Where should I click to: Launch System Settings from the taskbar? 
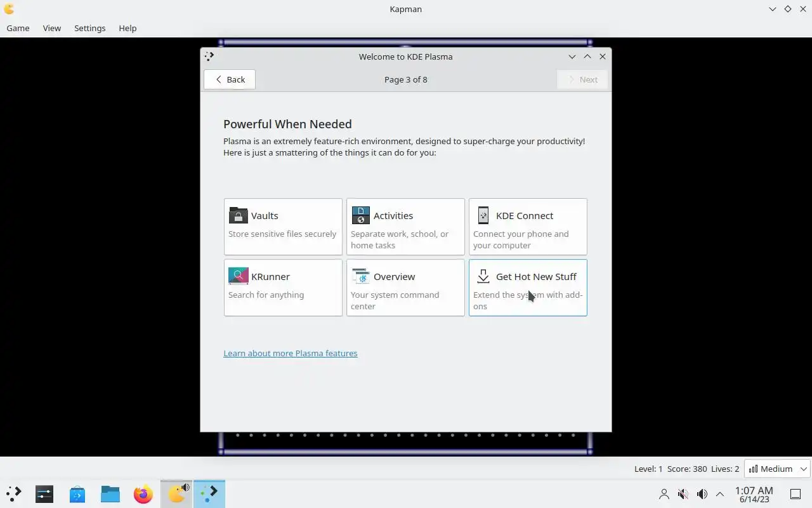point(44,493)
